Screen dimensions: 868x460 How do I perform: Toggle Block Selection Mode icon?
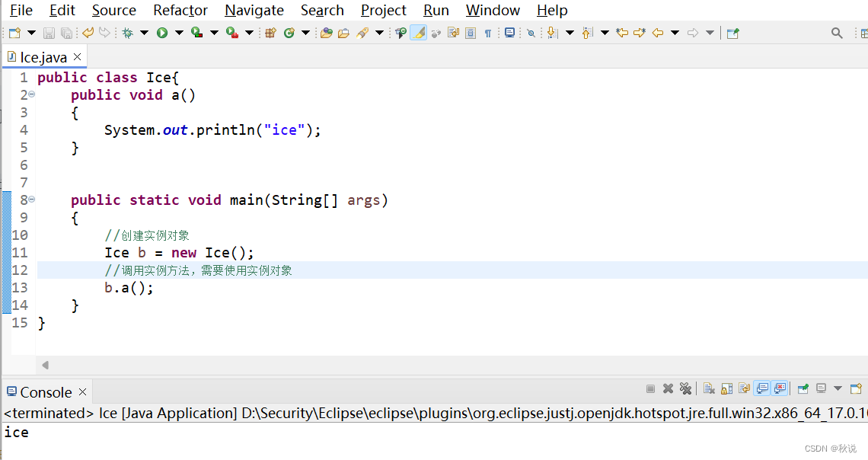(x=471, y=34)
